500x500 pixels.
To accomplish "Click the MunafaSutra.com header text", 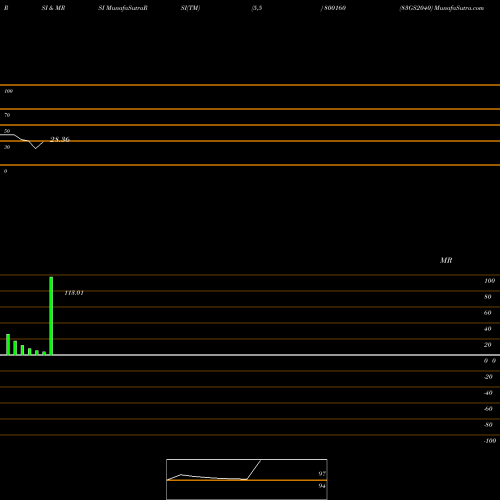I will click(x=459, y=8).
